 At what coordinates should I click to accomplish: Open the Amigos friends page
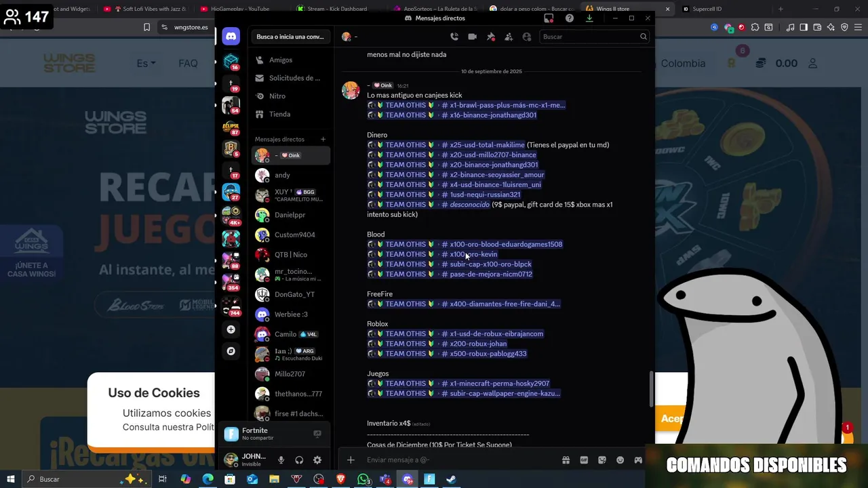[290, 60]
